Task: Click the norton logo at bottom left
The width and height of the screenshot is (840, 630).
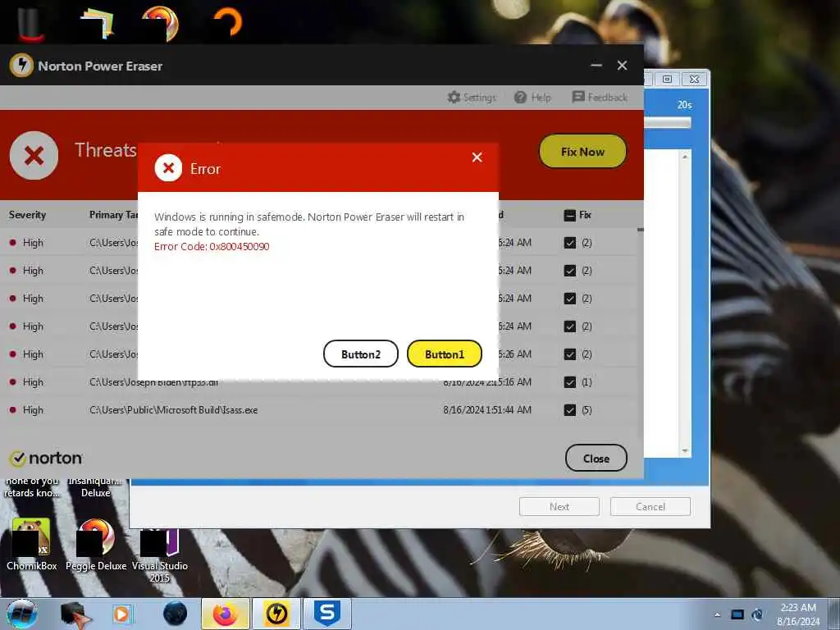Action: point(46,458)
